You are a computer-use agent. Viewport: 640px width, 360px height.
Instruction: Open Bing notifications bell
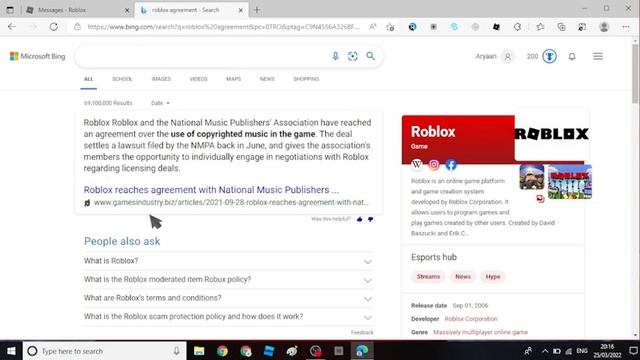pos(572,56)
